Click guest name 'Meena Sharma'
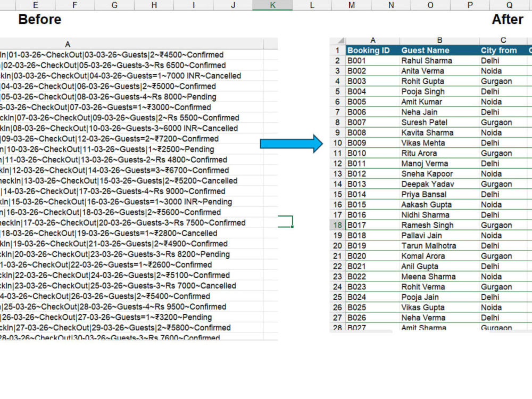 click(x=439, y=277)
